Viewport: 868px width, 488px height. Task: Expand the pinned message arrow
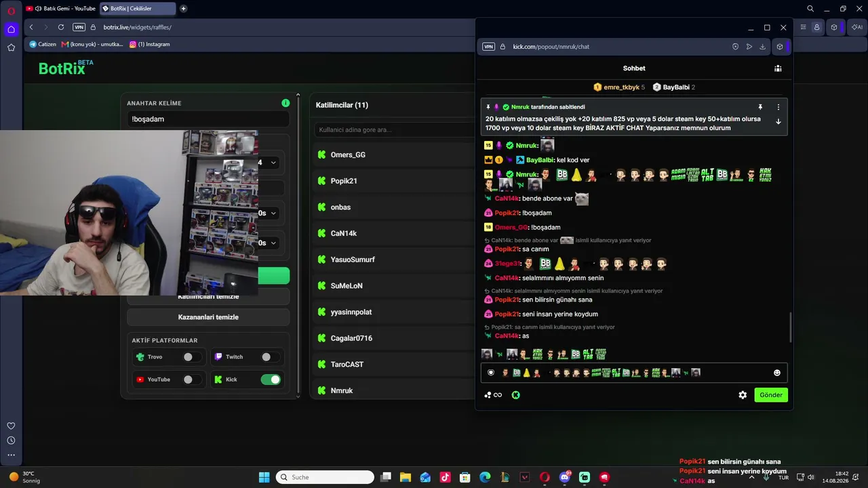click(778, 122)
